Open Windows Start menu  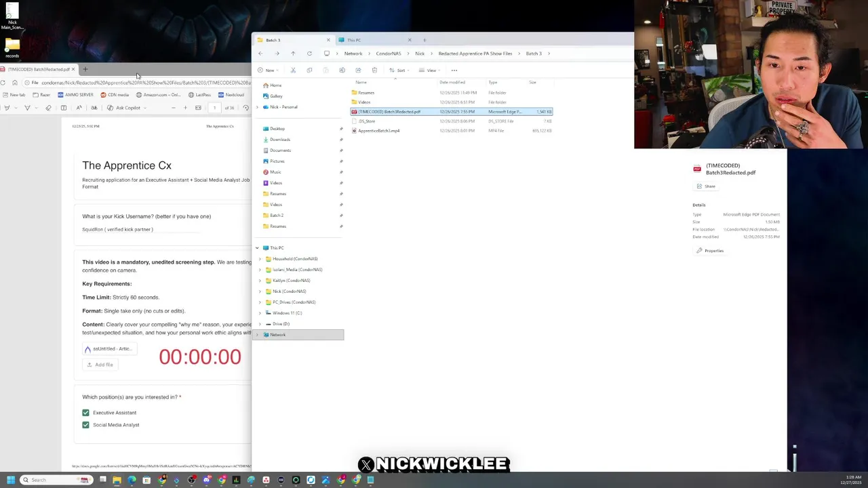10,480
